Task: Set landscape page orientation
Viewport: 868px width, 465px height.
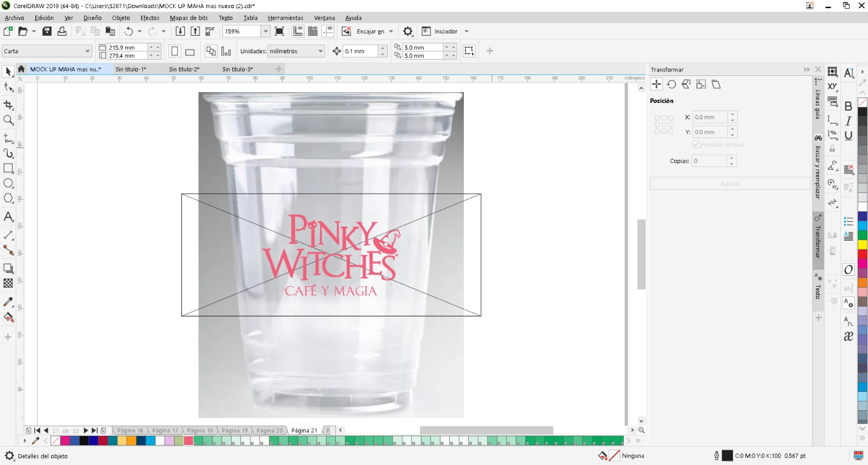Action: point(190,51)
